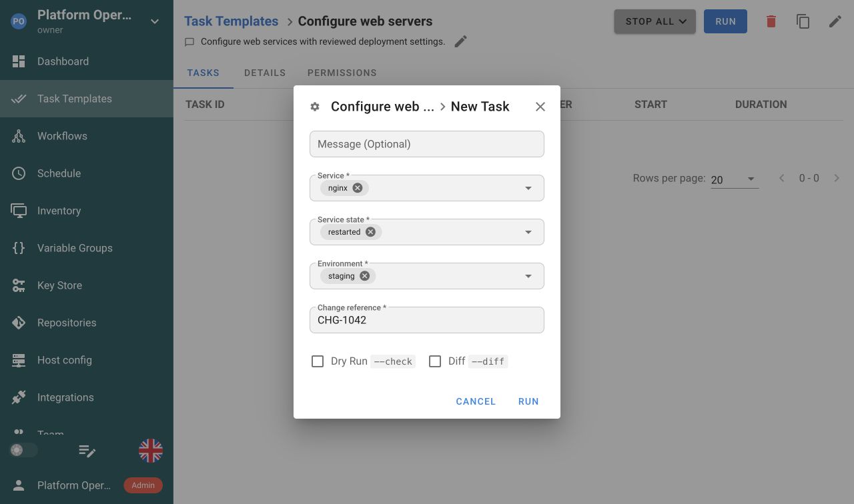Close the New Task dialog
The image size is (854, 504).
(540, 107)
